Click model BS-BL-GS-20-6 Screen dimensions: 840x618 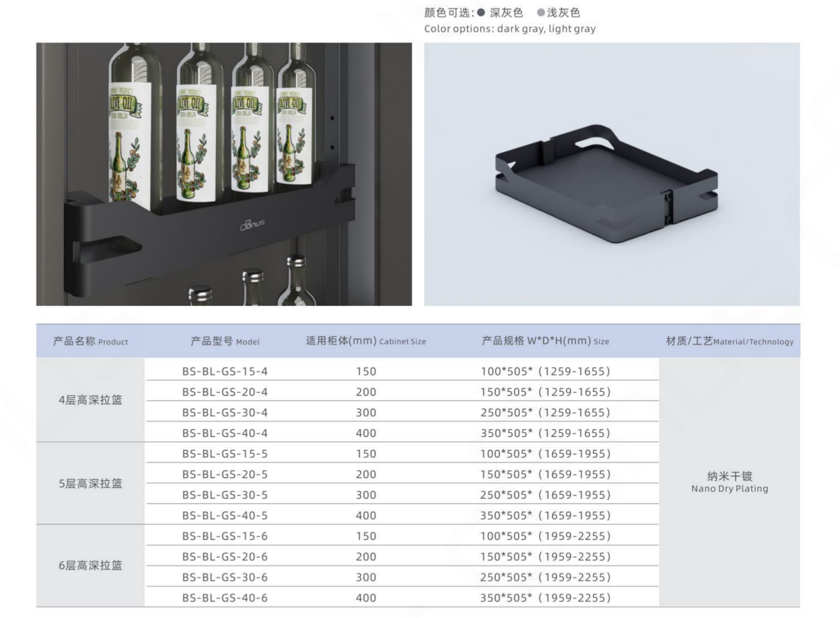(225, 557)
